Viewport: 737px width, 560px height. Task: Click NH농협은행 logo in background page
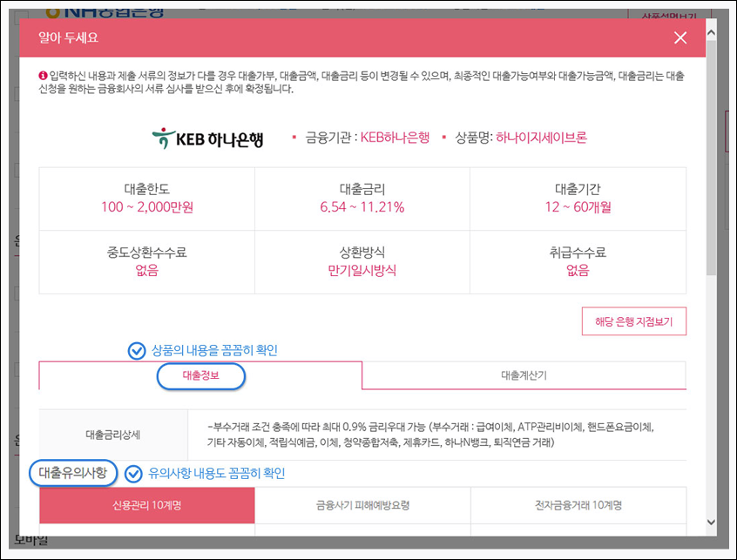tap(105, 12)
